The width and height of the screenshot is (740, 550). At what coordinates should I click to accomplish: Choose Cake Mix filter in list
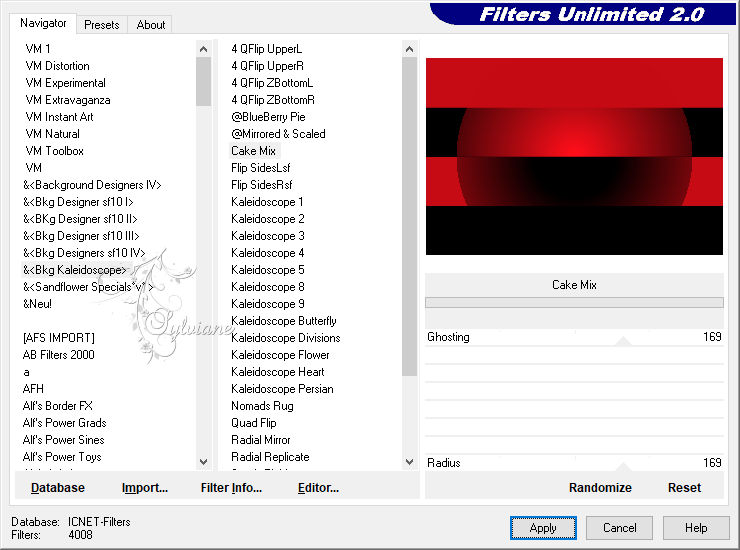point(253,151)
